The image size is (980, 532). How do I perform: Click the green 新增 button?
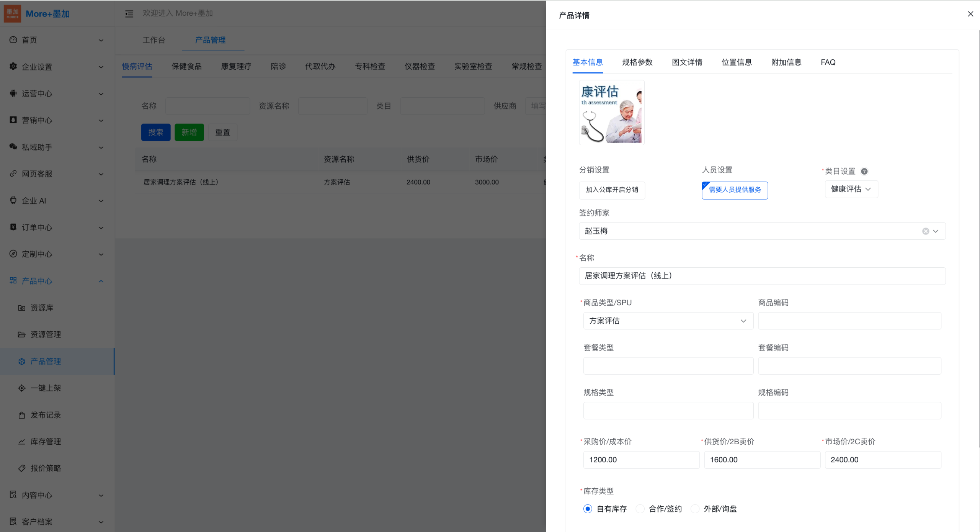coord(189,132)
